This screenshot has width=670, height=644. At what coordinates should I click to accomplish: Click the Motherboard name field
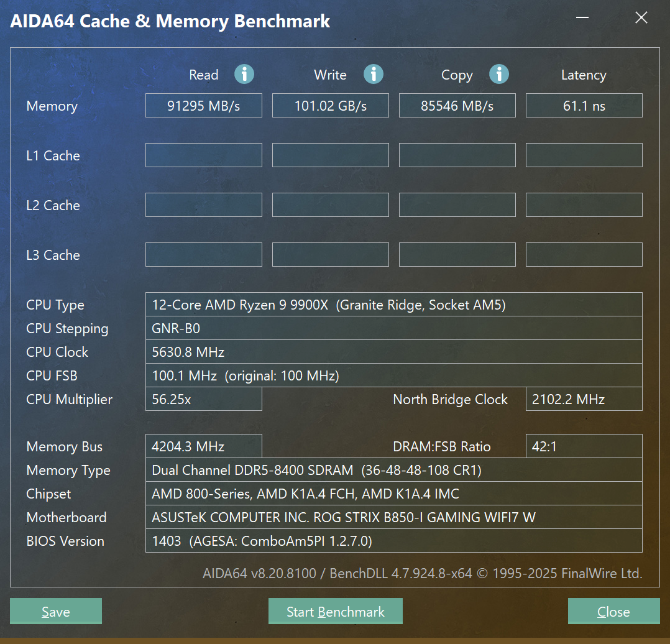pyautogui.click(x=393, y=517)
